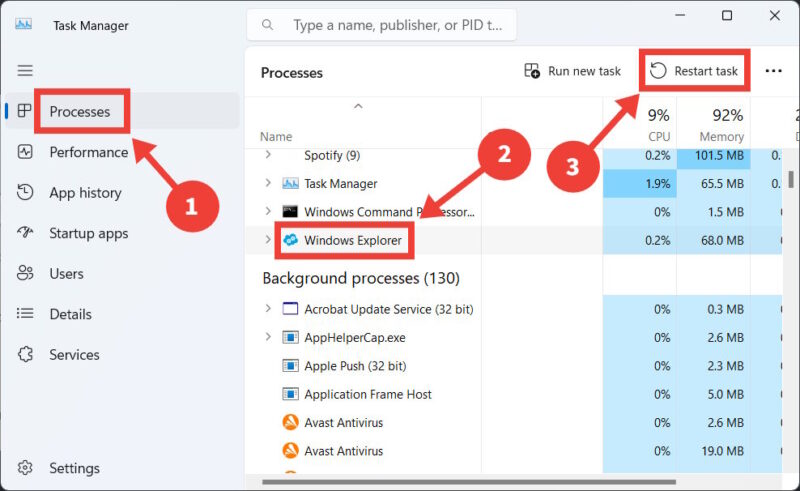Click the App history clock icon
Viewport: 800px width, 491px height.
[x=26, y=193]
